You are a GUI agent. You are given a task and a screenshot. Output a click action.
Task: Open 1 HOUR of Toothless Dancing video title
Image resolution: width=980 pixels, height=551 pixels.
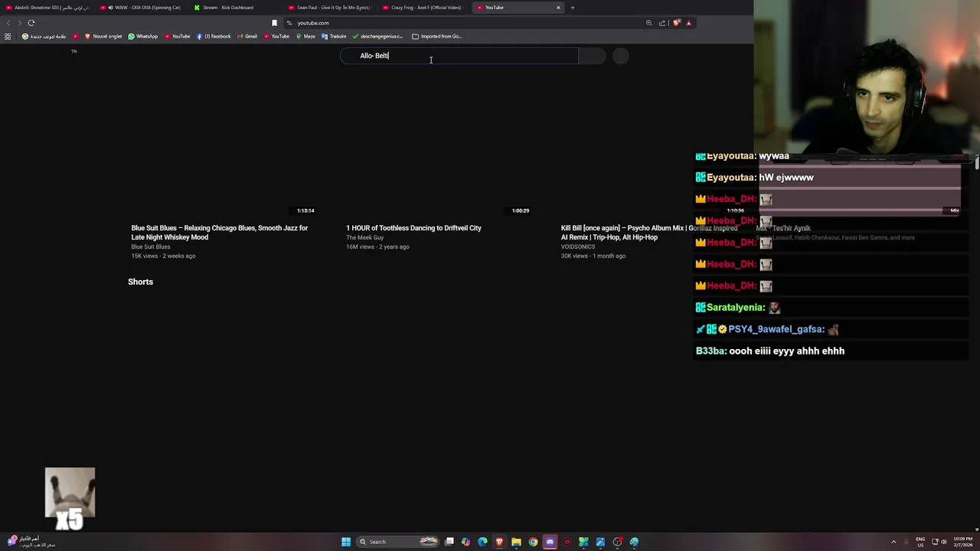413,228
